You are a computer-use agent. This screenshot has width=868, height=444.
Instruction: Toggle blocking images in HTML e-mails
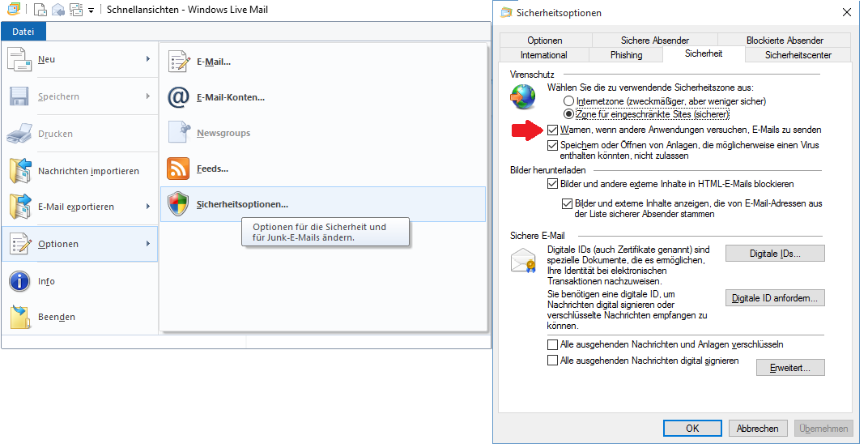552,184
